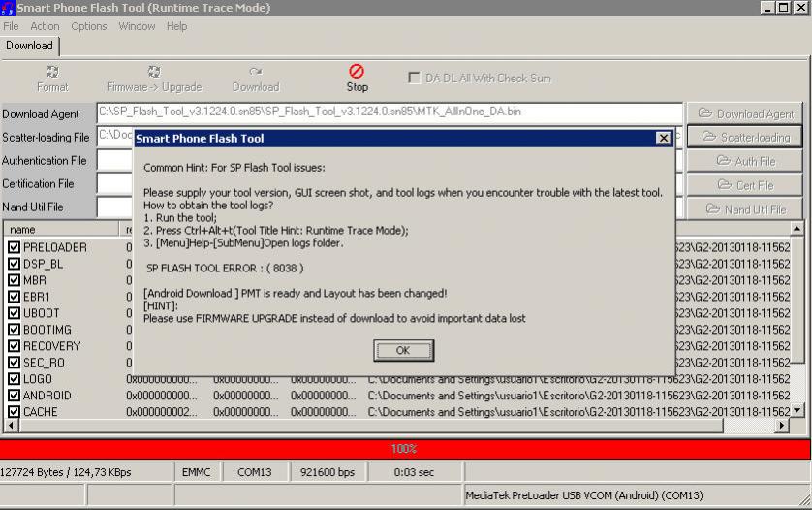Image resolution: width=812 pixels, height=510 pixels.
Task: Confirm the error dialog with OK
Action: coord(403,350)
